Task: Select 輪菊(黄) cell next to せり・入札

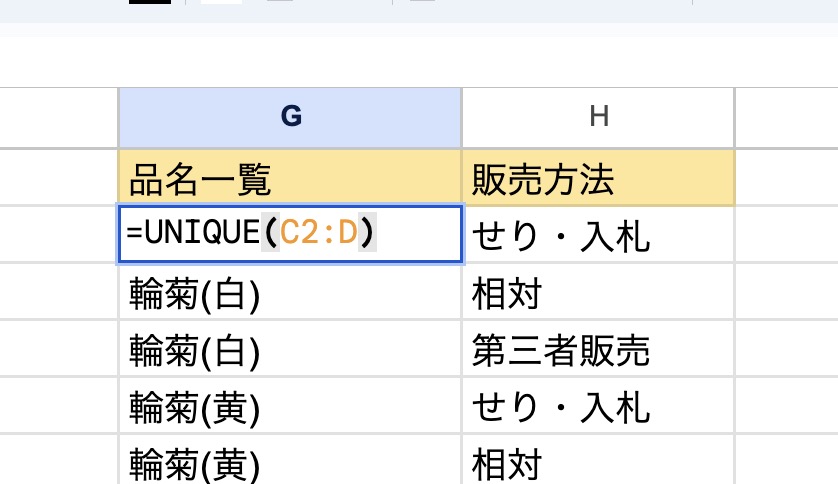Action: (x=290, y=407)
